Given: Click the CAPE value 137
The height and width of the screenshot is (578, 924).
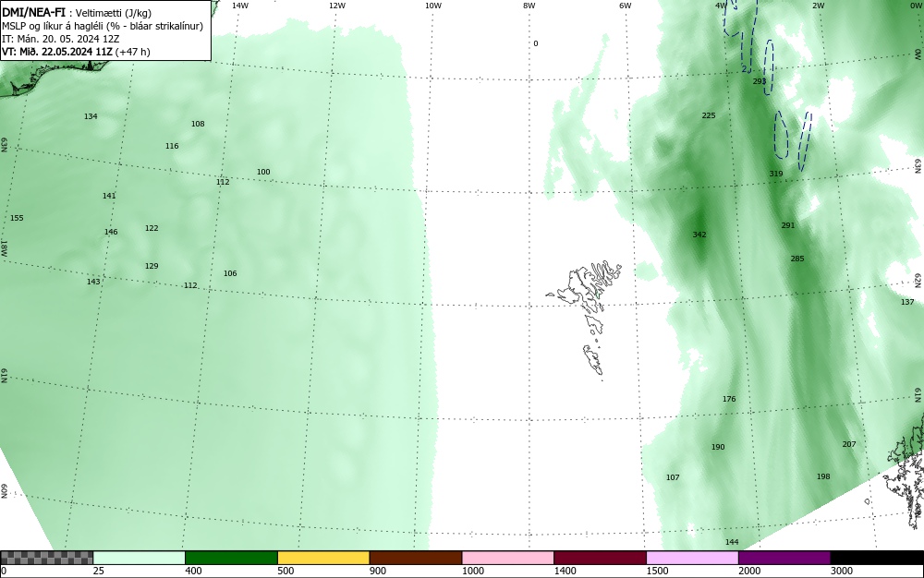Looking at the screenshot, I should [x=907, y=302].
